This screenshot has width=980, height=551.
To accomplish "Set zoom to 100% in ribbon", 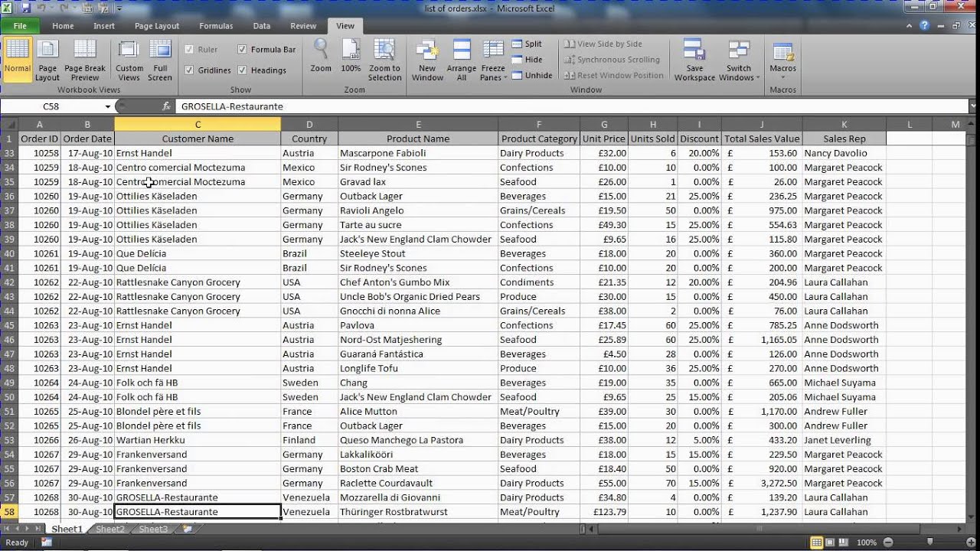I will pos(351,56).
